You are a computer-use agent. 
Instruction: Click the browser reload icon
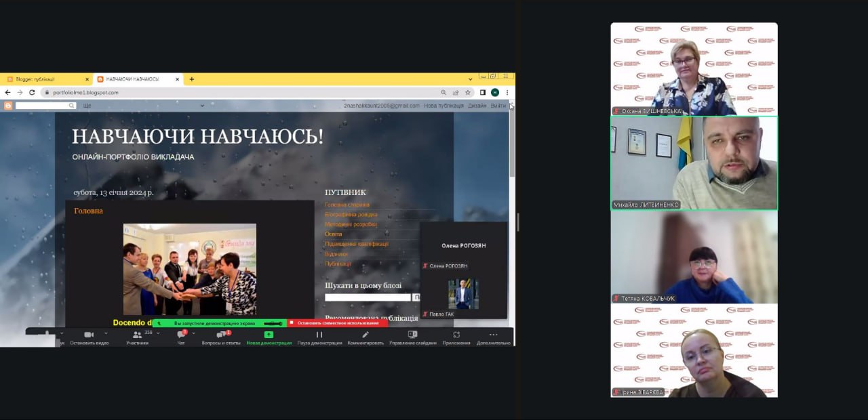(x=32, y=92)
